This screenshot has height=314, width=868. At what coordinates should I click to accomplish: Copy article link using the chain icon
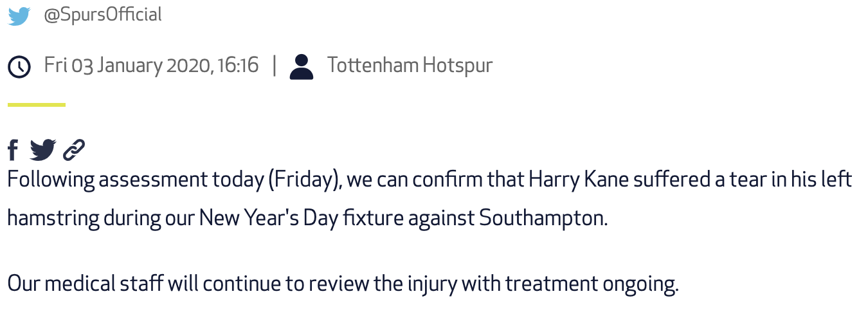coord(74,150)
